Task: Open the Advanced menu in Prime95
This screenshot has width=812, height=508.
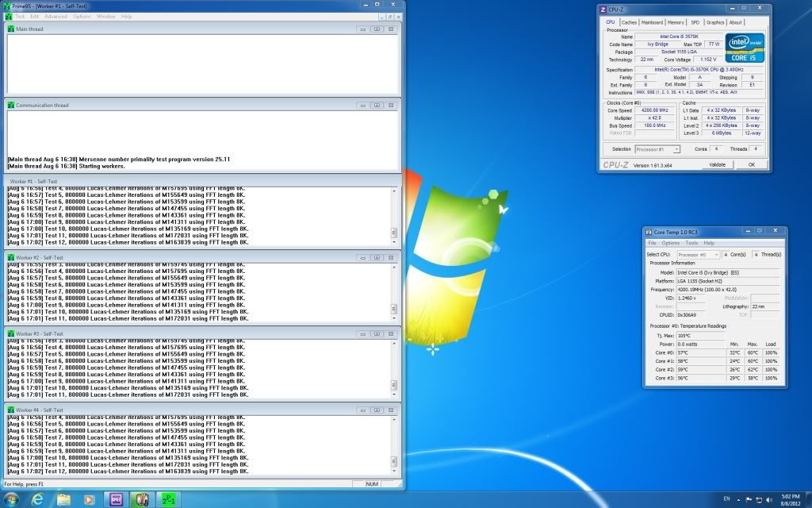Action: click(56, 16)
